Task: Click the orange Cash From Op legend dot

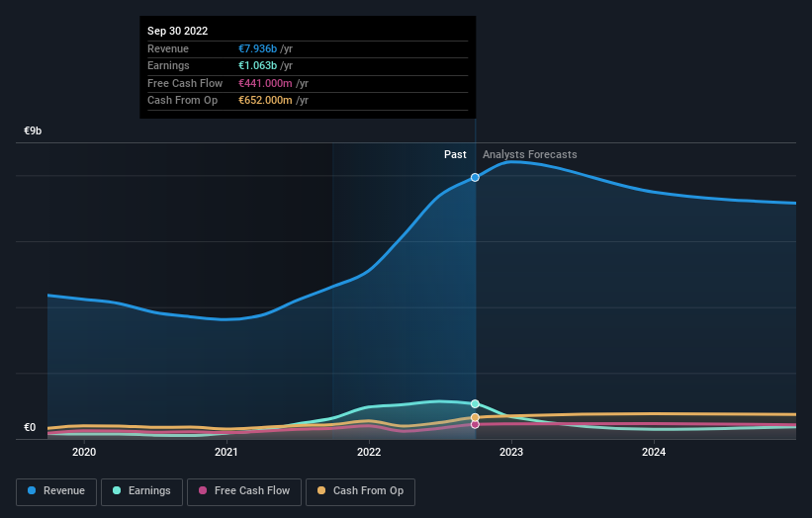Action: pos(321,490)
